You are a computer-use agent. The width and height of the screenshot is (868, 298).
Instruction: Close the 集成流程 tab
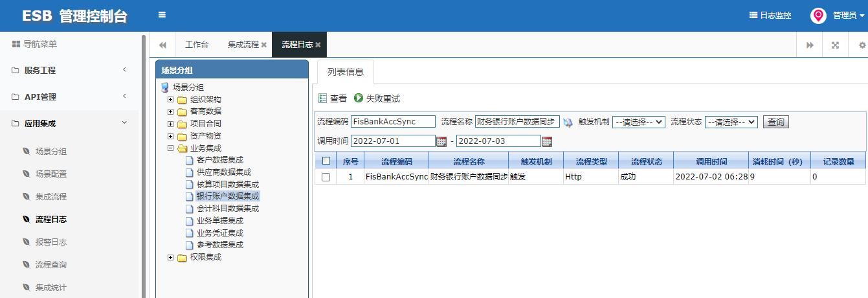[264, 45]
